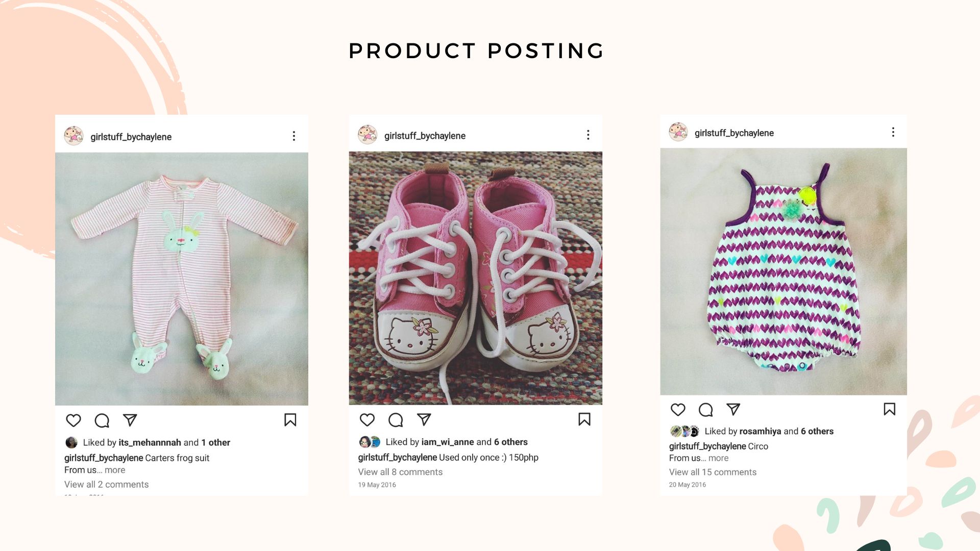Share the Hello Kitty shoes post
This screenshot has height=551, width=980.
click(424, 419)
